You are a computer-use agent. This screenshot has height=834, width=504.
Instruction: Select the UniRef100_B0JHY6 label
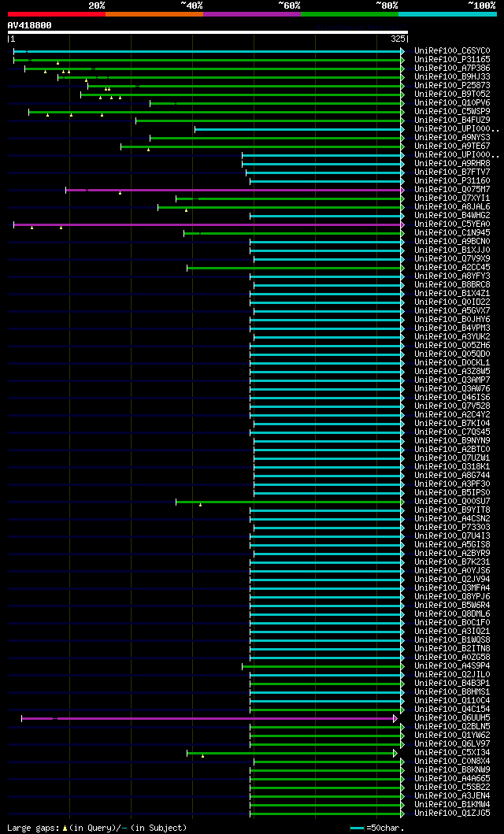click(453, 319)
